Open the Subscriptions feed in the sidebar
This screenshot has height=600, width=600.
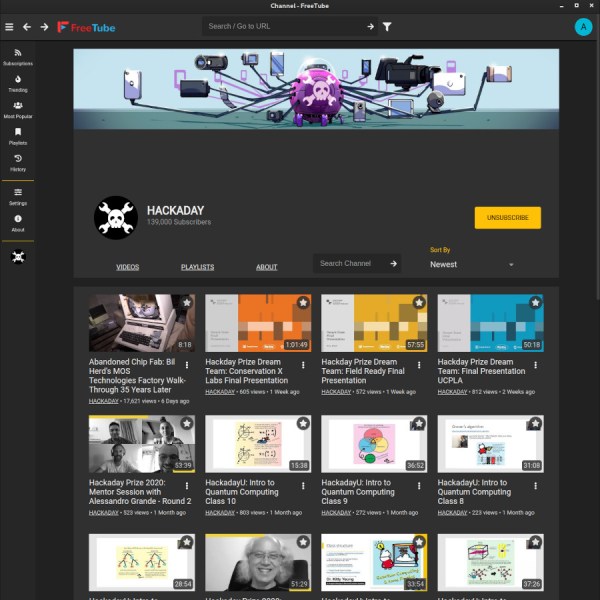coord(18,57)
